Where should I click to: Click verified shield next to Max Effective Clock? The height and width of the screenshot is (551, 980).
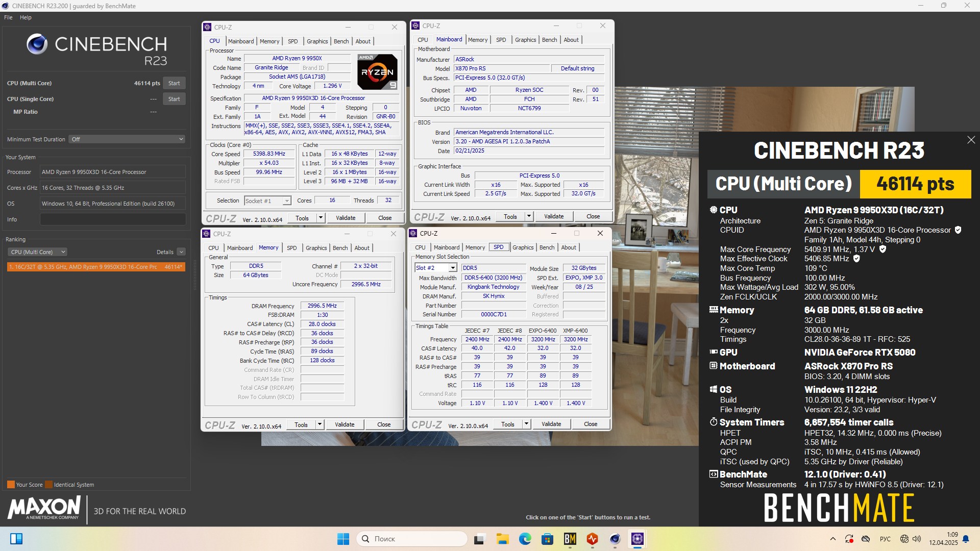[x=856, y=259]
